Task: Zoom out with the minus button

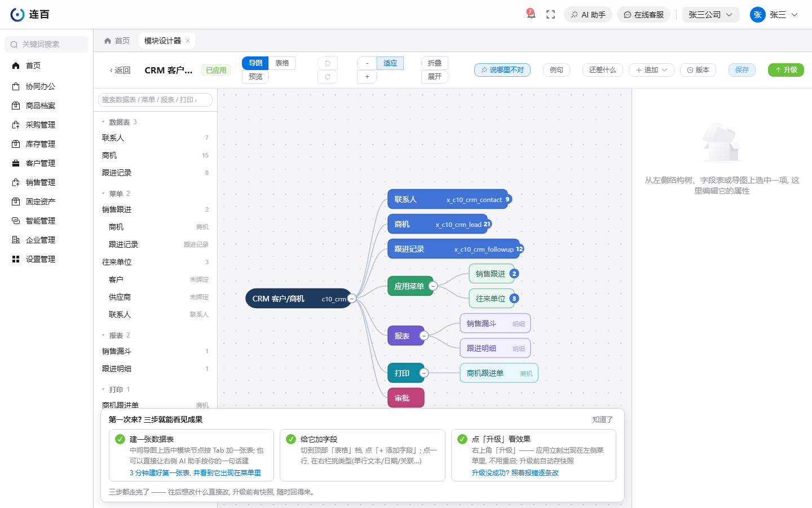Action: point(367,63)
